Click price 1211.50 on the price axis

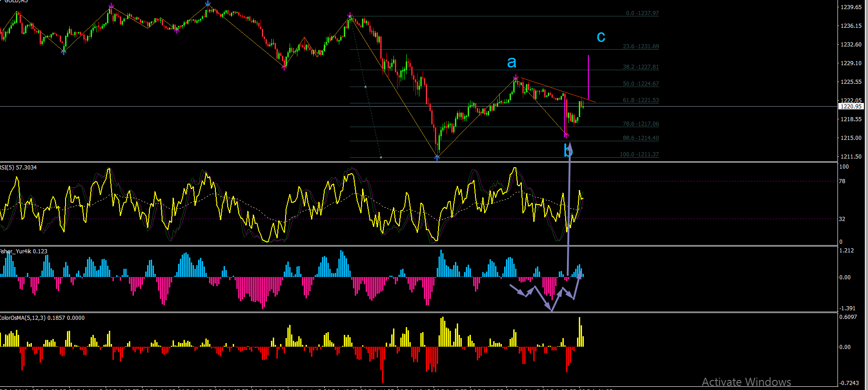pos(851,157)
